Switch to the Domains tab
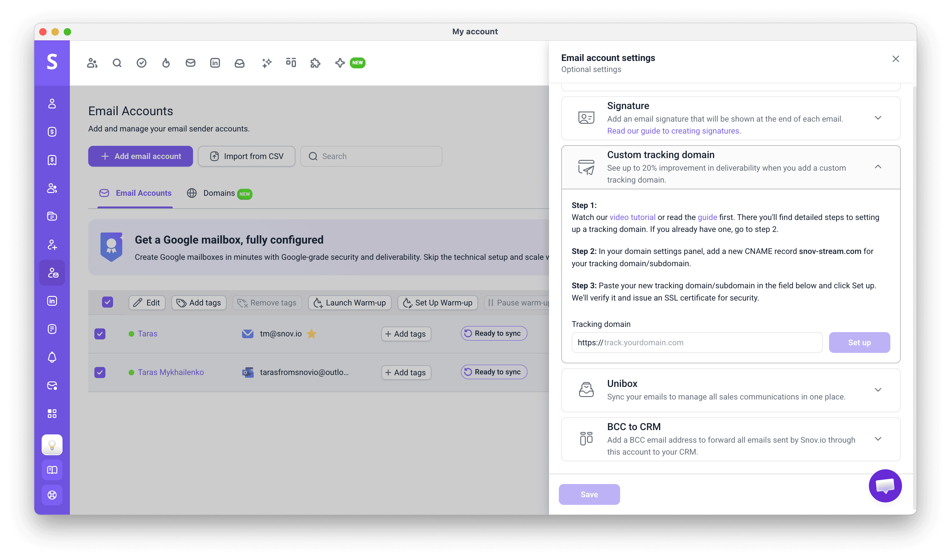Screen dimensions: 951x560 219,193
